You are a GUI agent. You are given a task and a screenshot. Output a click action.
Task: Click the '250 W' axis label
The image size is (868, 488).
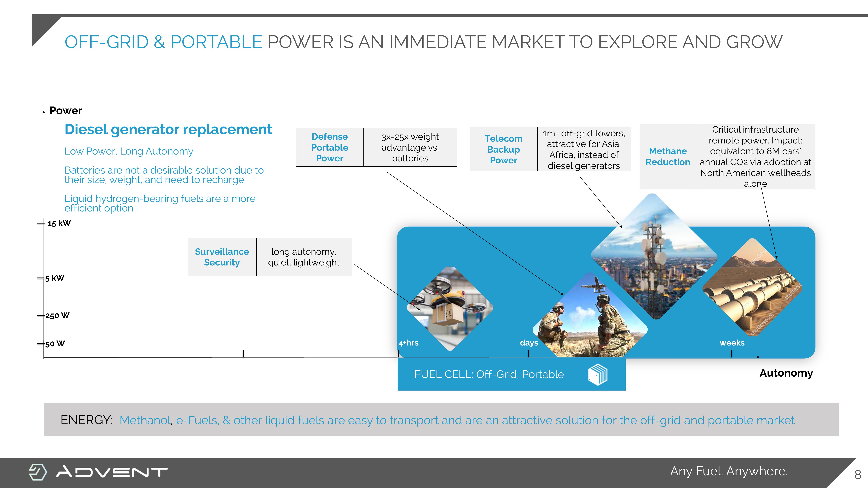(x=57, y=316)
